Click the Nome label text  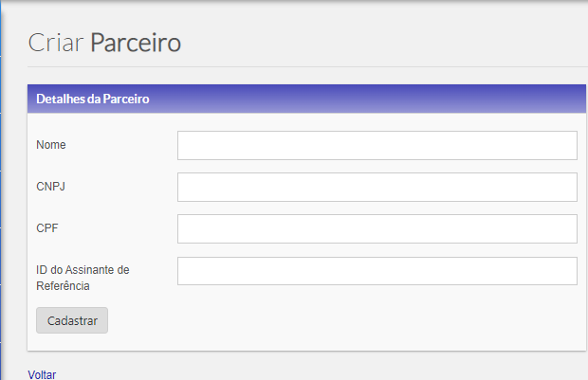tap(51, 145)
